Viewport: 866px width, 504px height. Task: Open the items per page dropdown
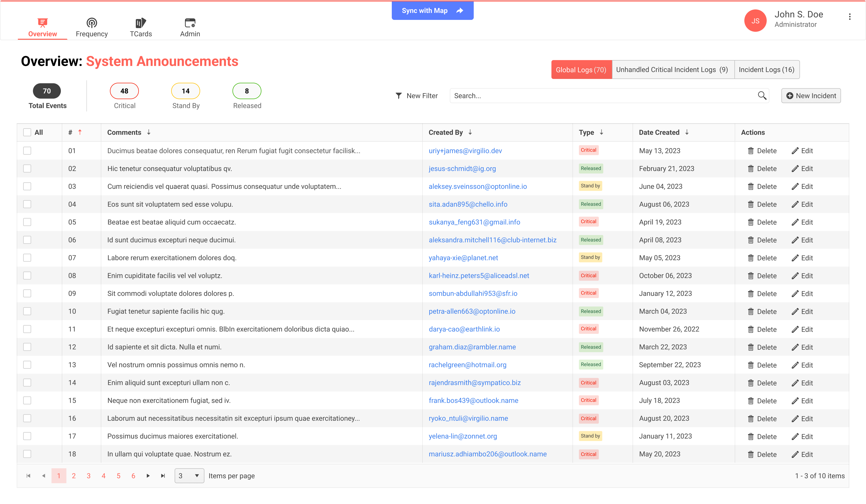pyautogui.click(x=189, y=476)
